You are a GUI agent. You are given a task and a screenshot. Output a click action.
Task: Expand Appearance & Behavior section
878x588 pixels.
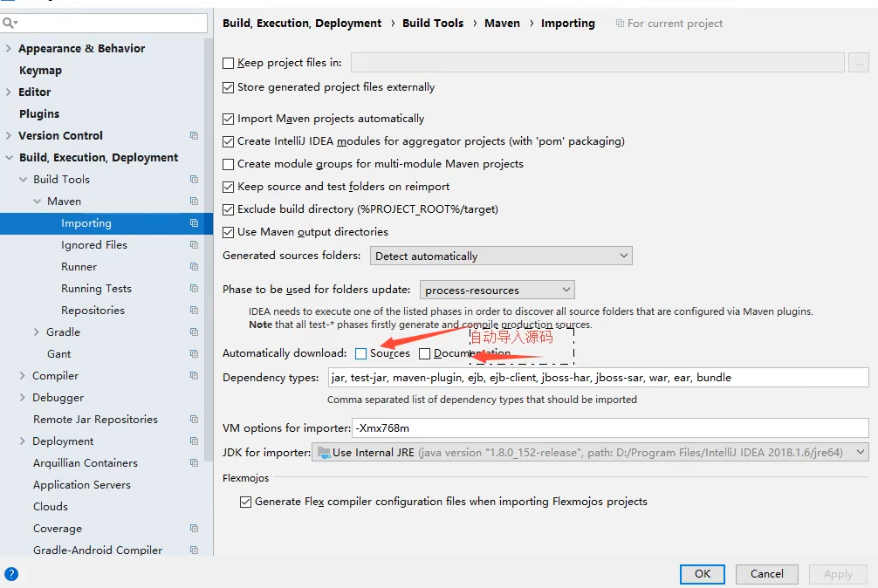9,48
